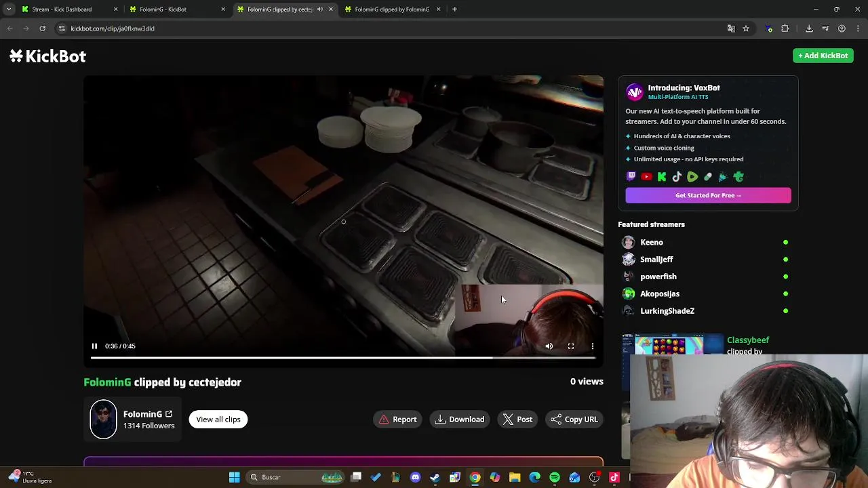
Task: Open the tab search dropdown
Action: (x=8, y=9)
